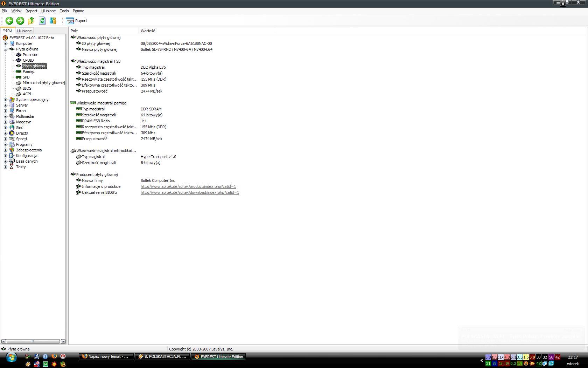Select the Testy category
This screenshot has width=588, height=368.
pyautogui.click(x=21, y=167)
